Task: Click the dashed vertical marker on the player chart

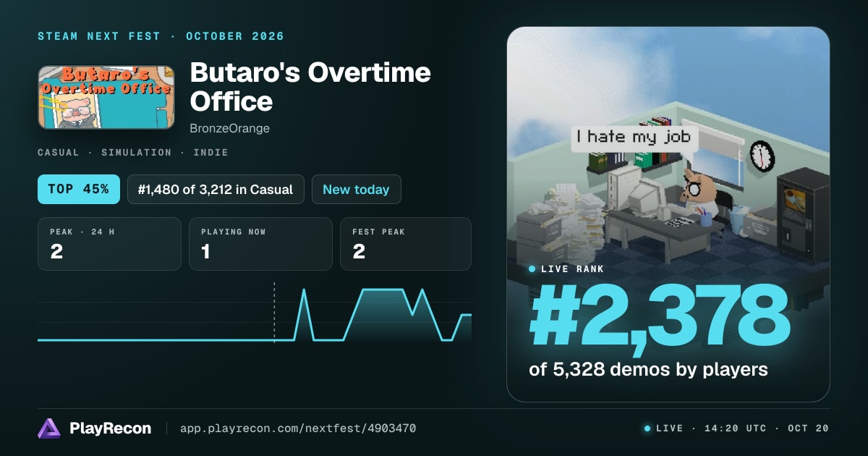Action: point(274,311)
